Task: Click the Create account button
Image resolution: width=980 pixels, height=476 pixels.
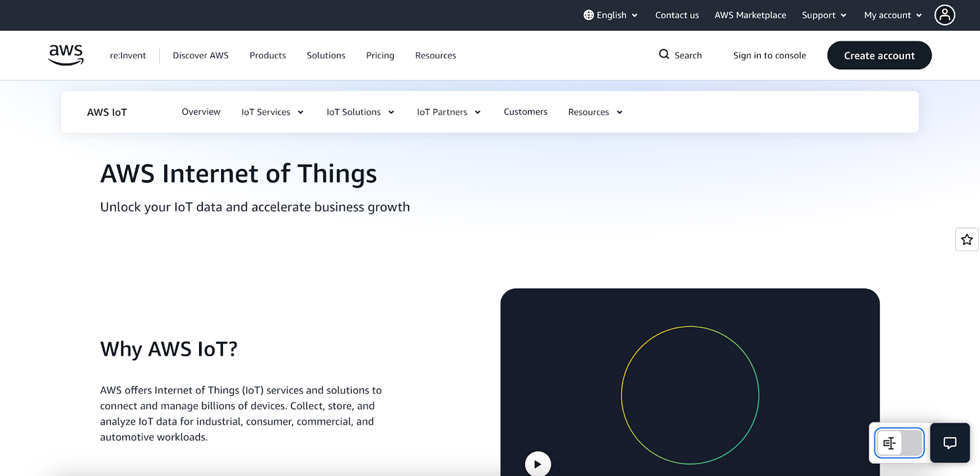Action: click(x=880, y=55)
